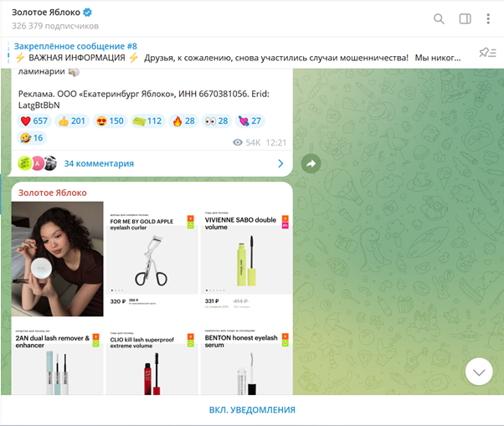504x426 pixels.
Task: Toggle the right sidebar panel icon
Action: click(465, 19)
